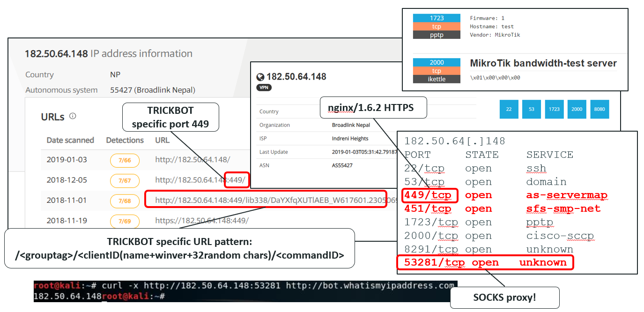
Task: Click the VPN tag badge
Action: (264, 88)
